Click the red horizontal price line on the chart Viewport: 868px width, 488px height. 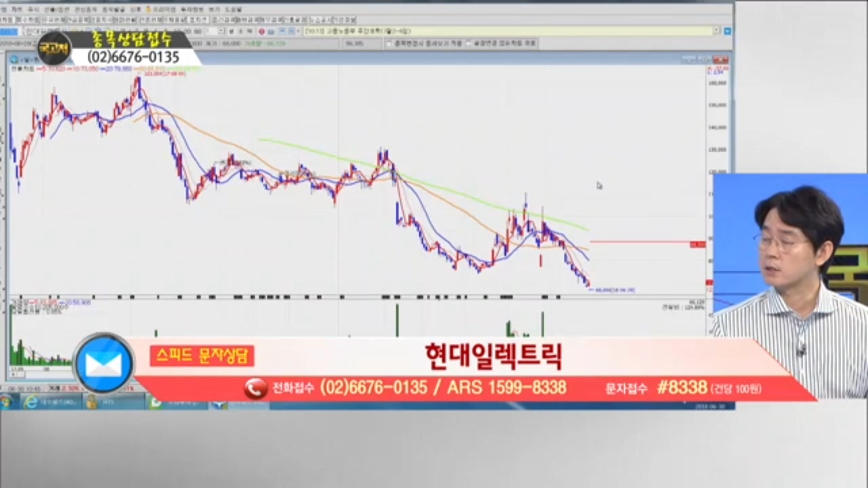(x=637, y=241)
